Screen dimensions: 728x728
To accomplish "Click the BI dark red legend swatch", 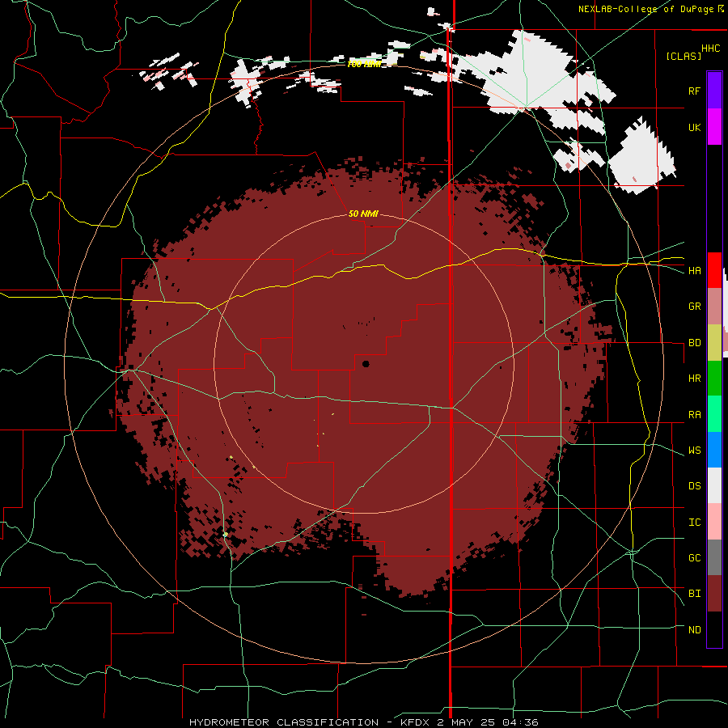I will (x=714, y=594).
